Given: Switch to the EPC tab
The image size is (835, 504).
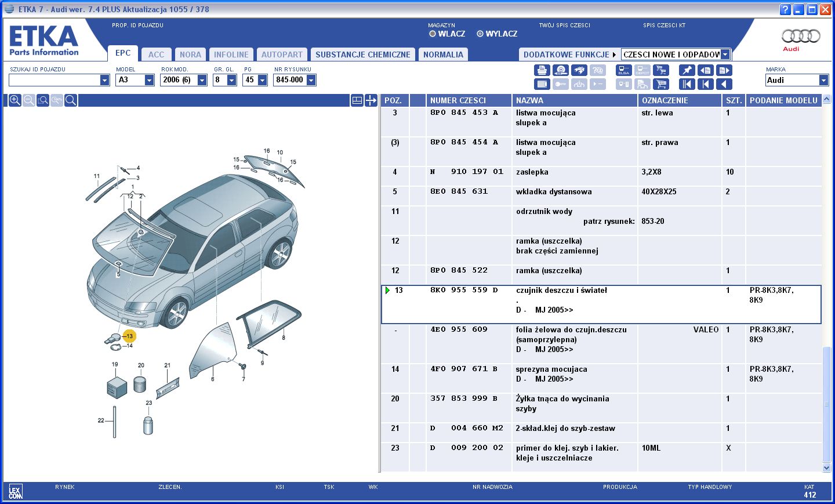Looking at the screenshot, I should [123, 53].
